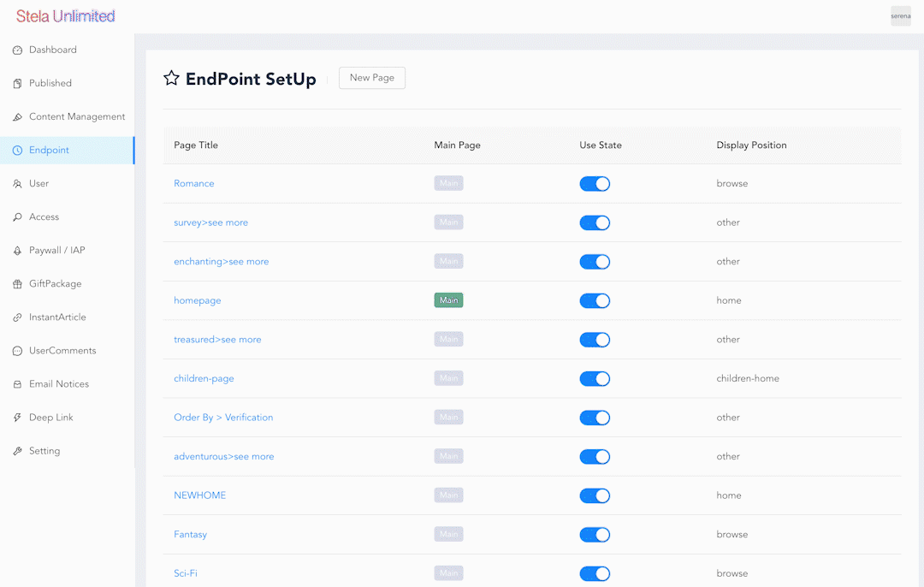Click the Paywall / IAP icon
924x587 pixels.
click(17, 251)
